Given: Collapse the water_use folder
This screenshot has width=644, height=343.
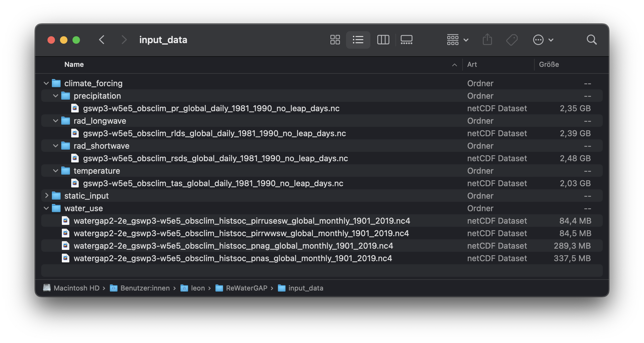Looking at the screenshot, I should [46, 208].
